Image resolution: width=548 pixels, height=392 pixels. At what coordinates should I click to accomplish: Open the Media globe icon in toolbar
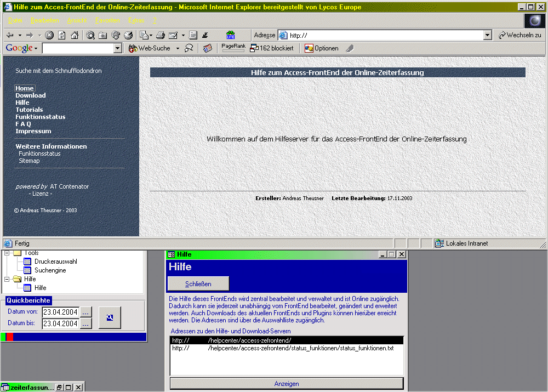pyautogui.click(x=116, y=35)
